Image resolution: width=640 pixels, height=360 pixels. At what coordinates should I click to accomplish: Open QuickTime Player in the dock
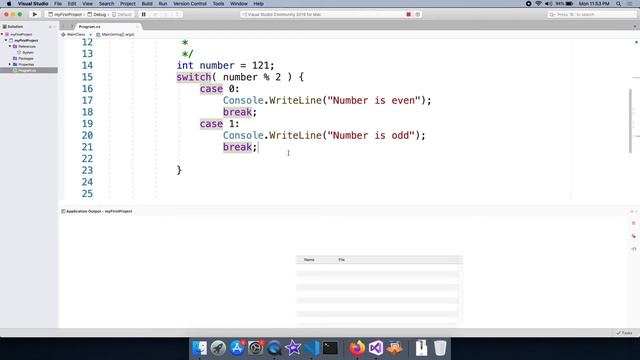[275, 348]
